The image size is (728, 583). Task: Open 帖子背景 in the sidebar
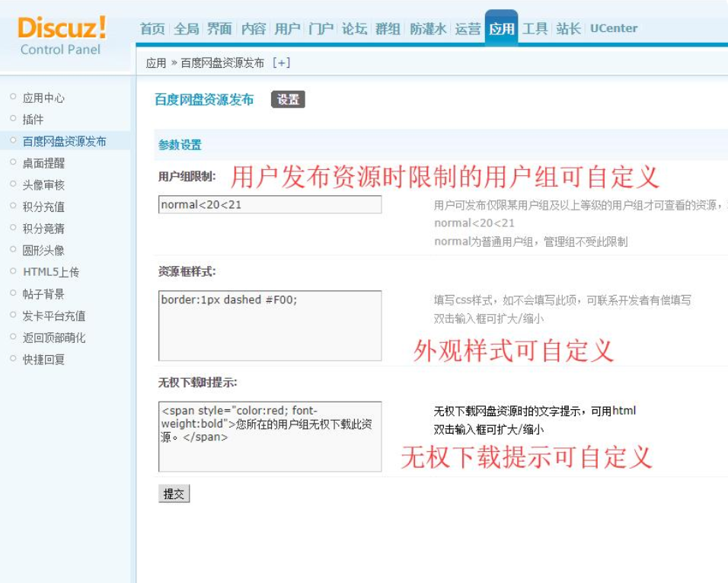[x=43, y=294]
